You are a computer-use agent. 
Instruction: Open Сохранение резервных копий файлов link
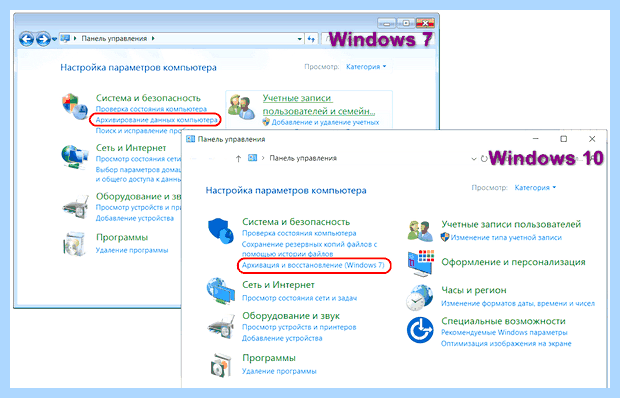point(309,249)
